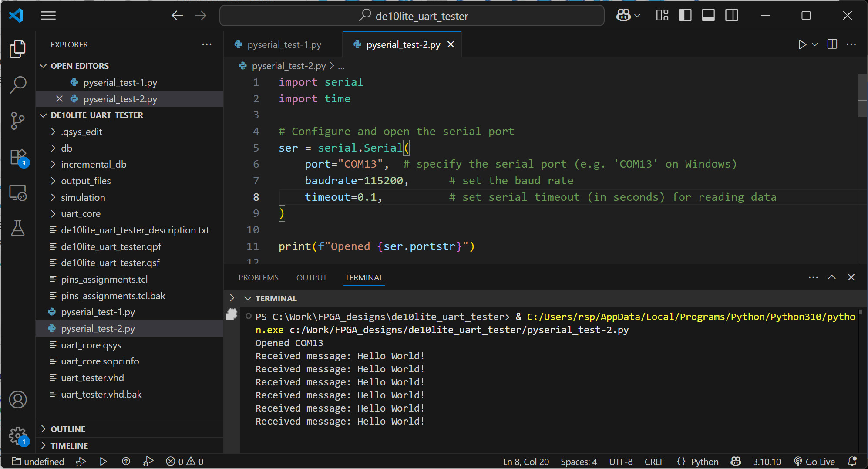Toggle the secondary side bar
The image size is (868, 469).
click(x=732, y=16)
